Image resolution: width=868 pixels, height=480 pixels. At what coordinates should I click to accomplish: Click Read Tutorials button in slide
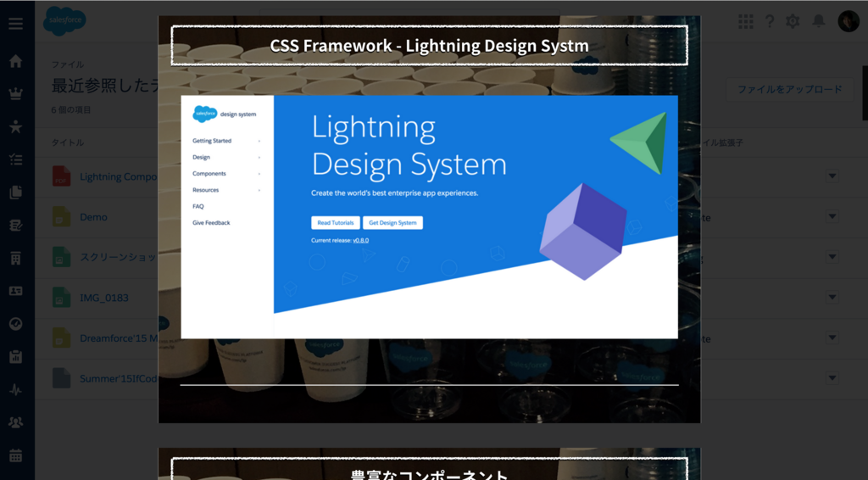(x=336, y=222)
